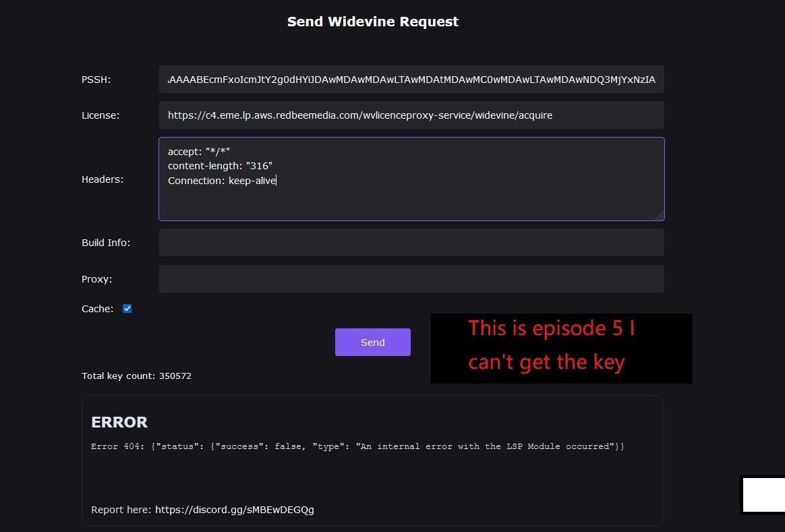Click the empty Build Info field
Image resolution: width=785 pixels, height=532 pixels.
411,243
